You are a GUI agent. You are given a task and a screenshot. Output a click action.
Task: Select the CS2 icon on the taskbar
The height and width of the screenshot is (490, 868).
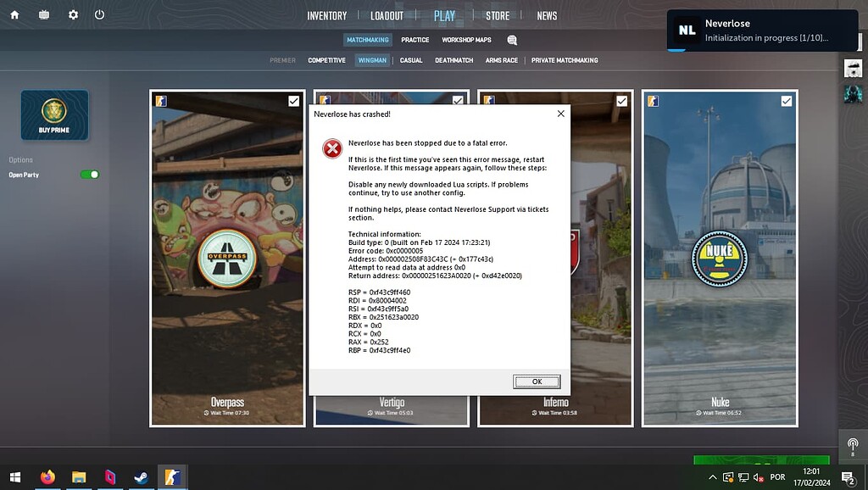click(x=173, y=477)
